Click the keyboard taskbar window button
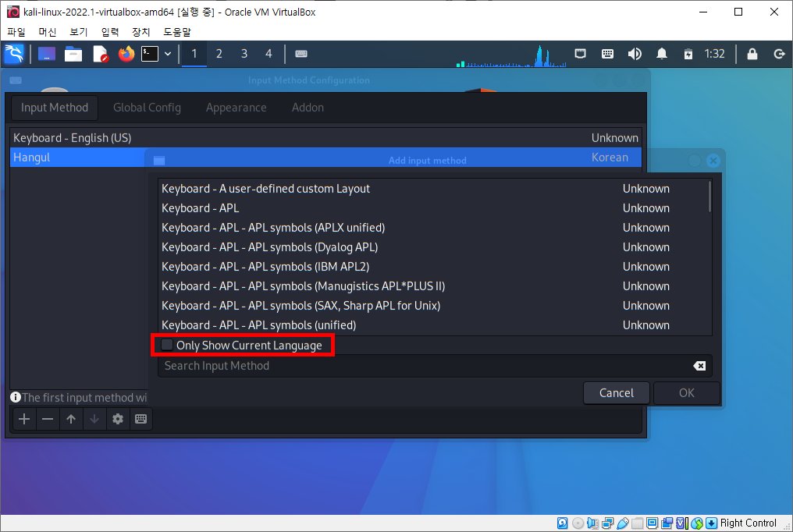Viewport: 793px width, 532px height. click(301, 54)
